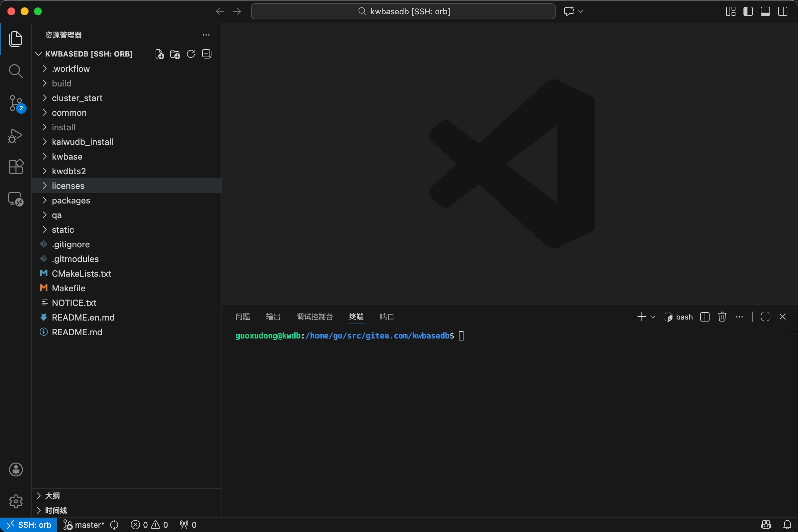Open the Run and Debug view
Image resolution: width=798 pixels, height=532 pixels.
(x=16, y=135)
